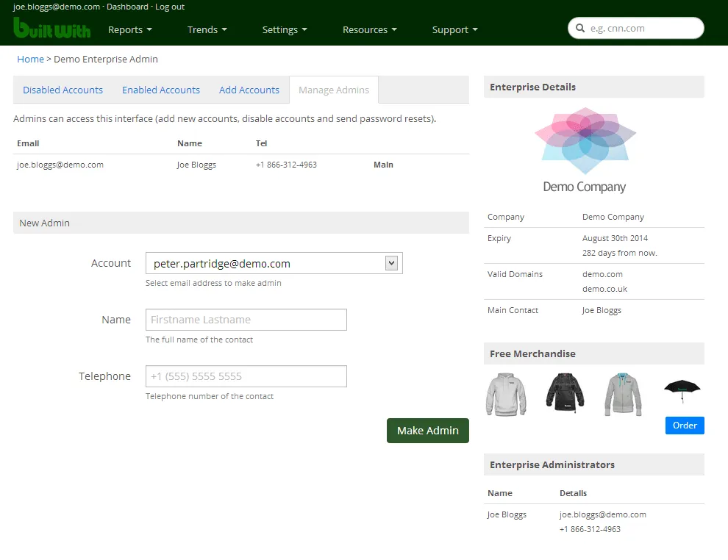Switch to the Enabled Accounts tab

click(x=161, y=90)
